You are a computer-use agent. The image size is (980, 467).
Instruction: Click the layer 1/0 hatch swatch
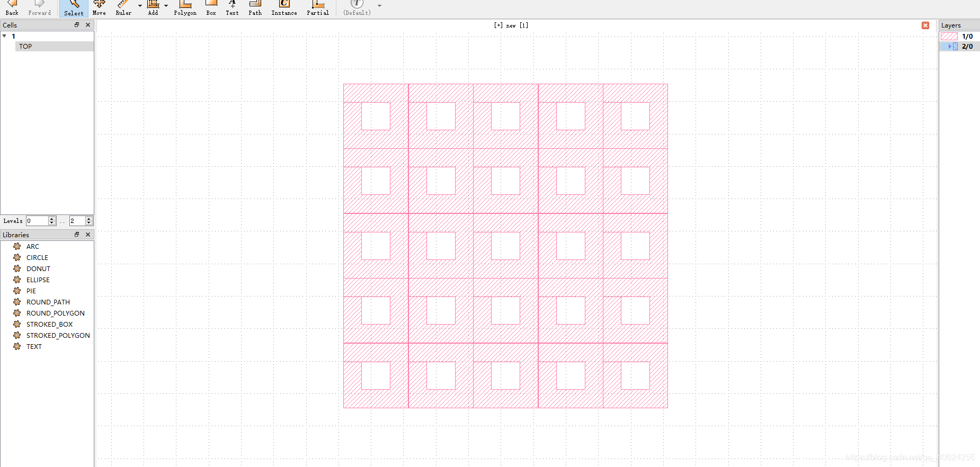click(949, 37)
